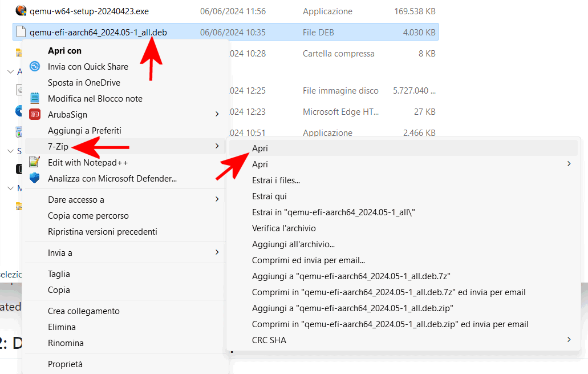Click size 8 KB cell
The image size is (588, 374).
click(x=427, y=54)
